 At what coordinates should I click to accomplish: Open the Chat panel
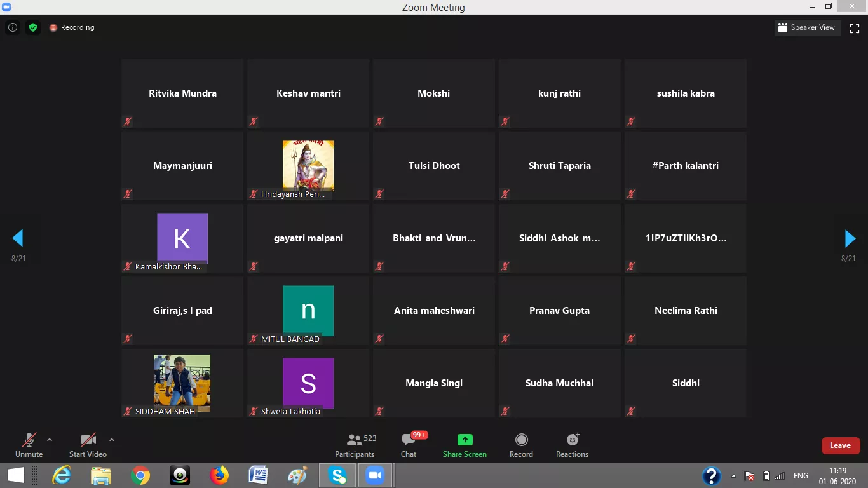coord(409,445)
